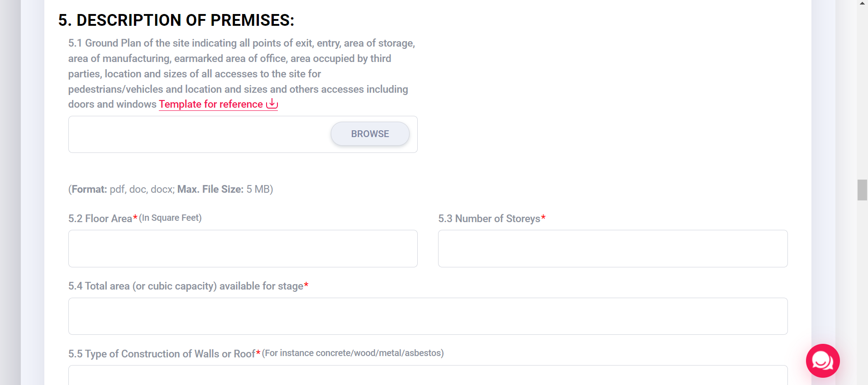
Task: Click the (In Square Feet) hint text
Action: click(170, 218)
